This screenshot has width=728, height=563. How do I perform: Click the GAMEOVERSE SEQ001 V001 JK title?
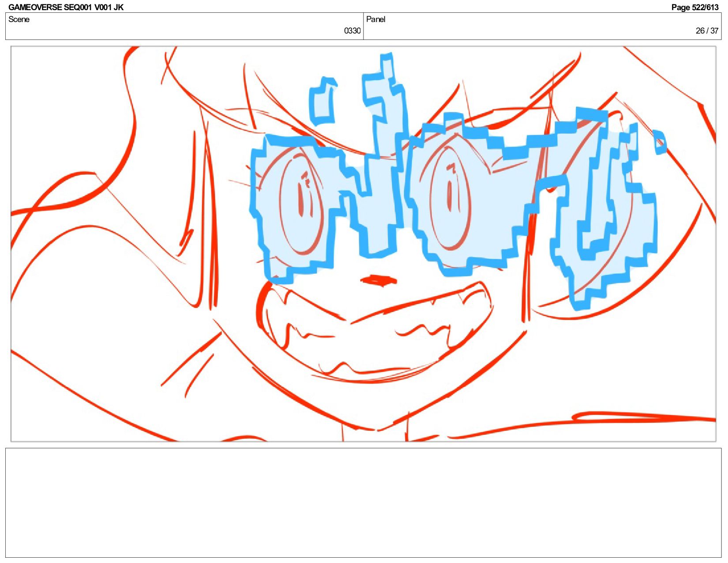[66, 7]
